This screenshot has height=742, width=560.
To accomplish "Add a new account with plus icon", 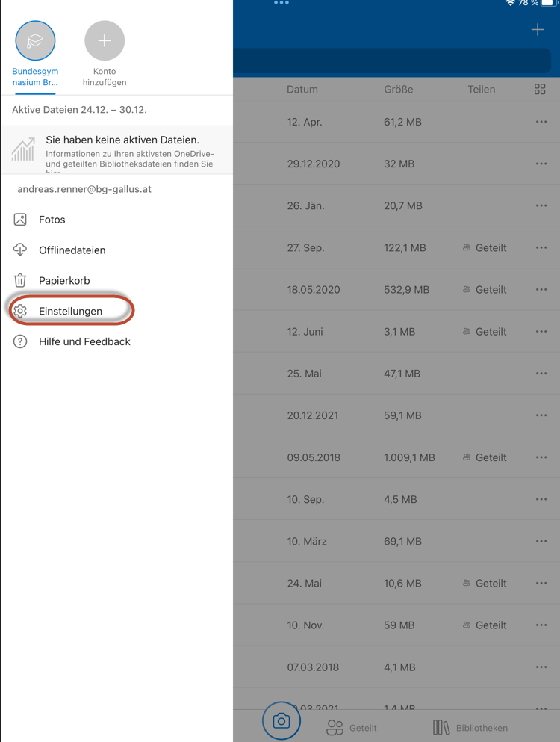I will click(105, 40).
